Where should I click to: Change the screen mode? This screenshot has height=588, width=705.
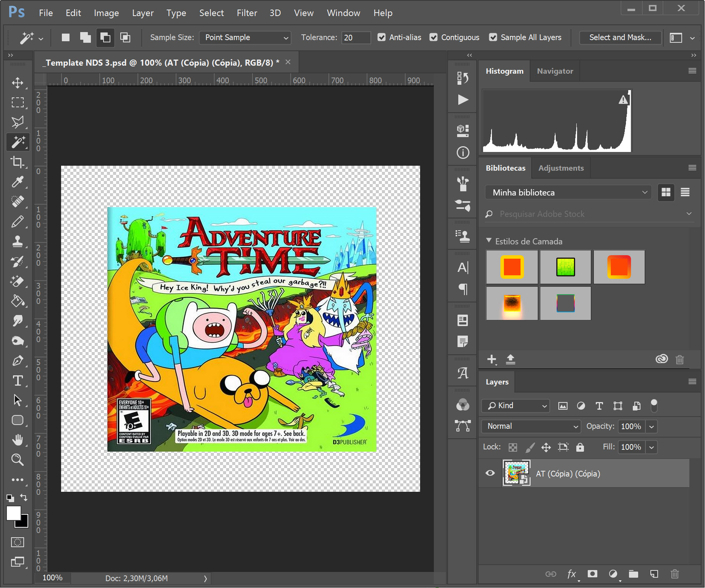pos(18,562)
